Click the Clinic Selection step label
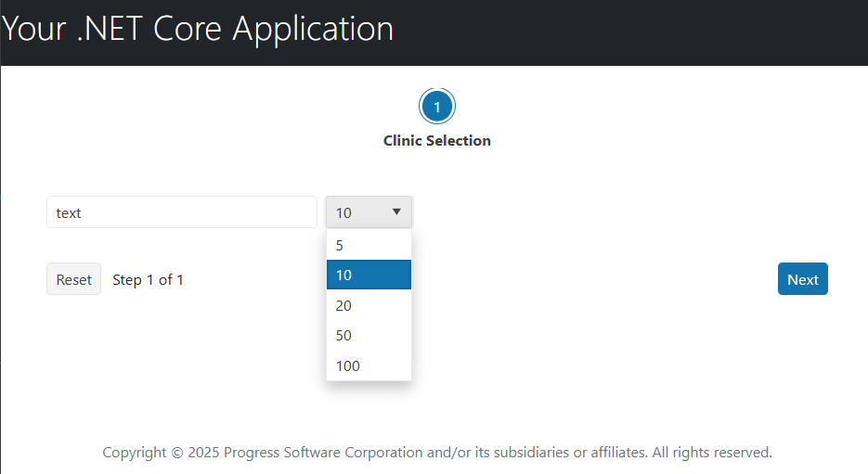The image size is (868, 474). [437, 141]
